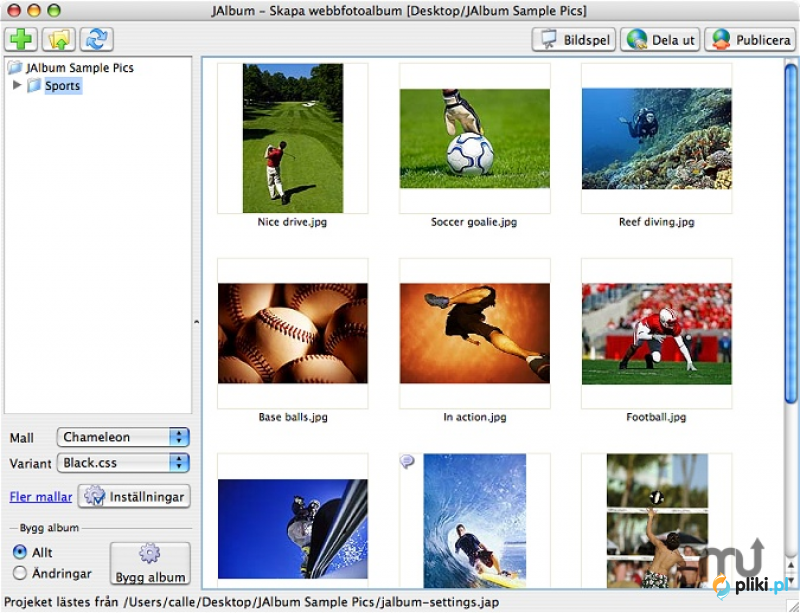The width and height of the screenshot is (800, 613).
Task: Click the Football.jpg label
Action: (x=656, y=417)
